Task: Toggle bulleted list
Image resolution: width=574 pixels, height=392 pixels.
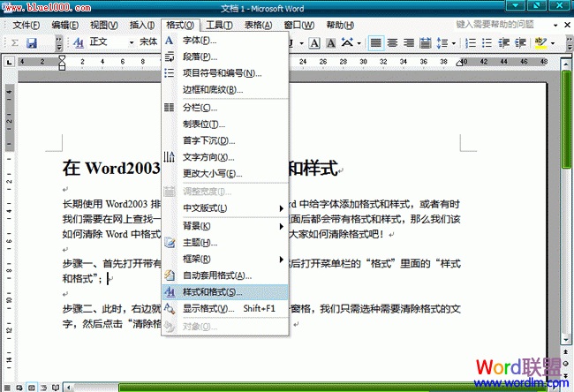Action: tap(487, 43)
